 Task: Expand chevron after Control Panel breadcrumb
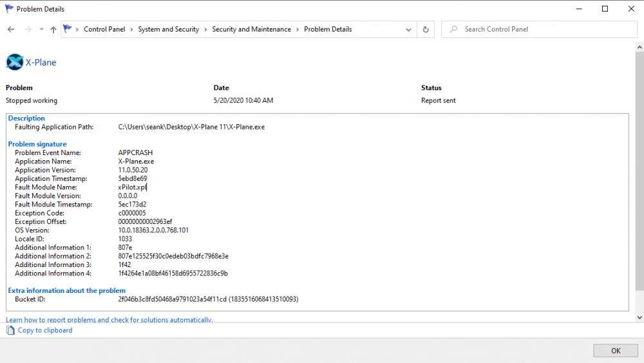click(132, 30)
